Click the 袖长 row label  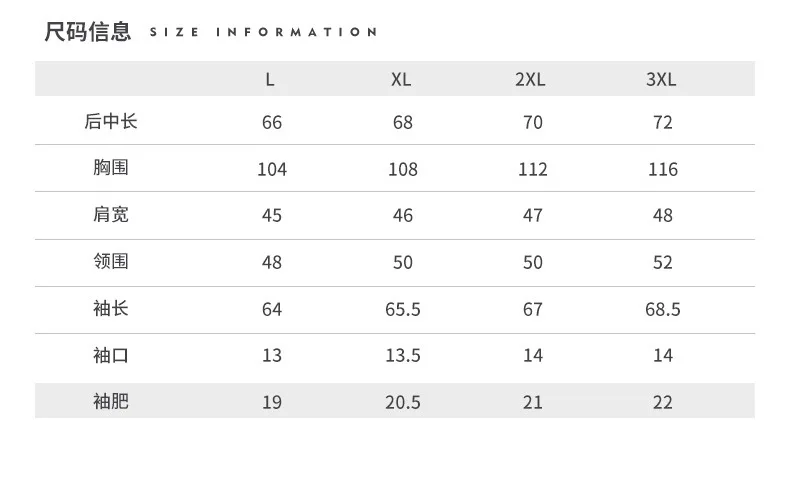pyautogui.click(x=111, y=308)
